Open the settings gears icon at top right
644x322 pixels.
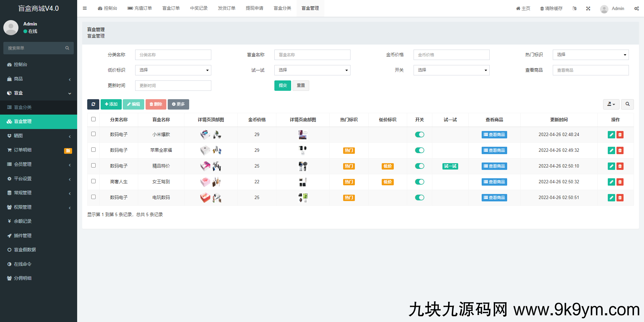[x=636, y=9]
